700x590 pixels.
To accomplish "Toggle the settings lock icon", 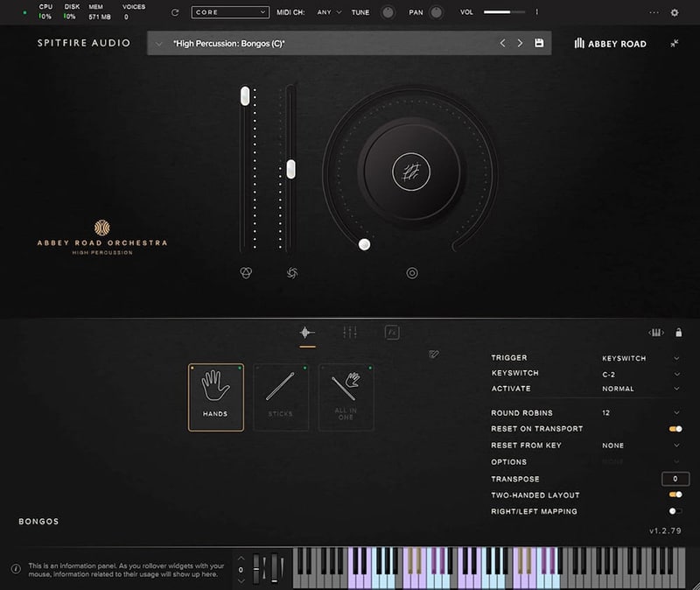I will coord(679,333).
